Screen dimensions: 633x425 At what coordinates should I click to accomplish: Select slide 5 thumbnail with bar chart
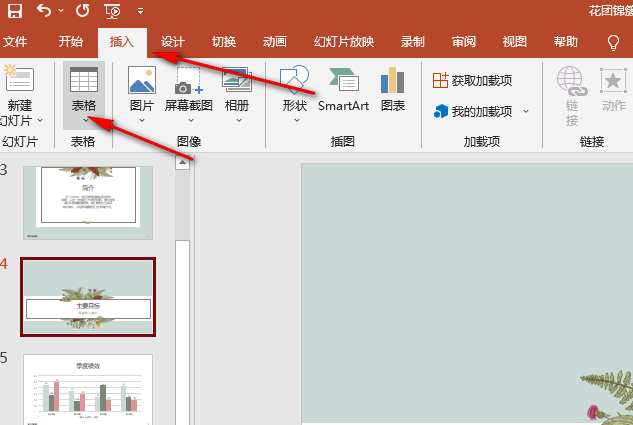click(88, 388)
